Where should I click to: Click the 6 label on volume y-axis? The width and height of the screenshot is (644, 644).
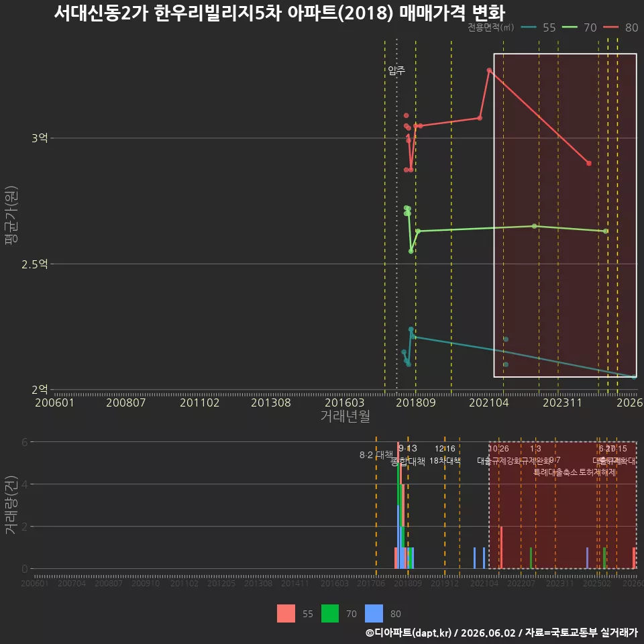coord(25,442)
